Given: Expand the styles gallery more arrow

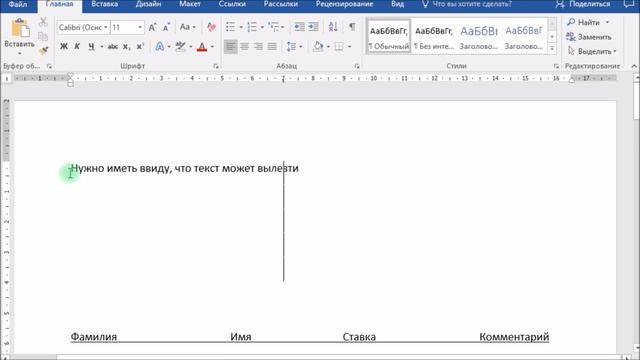Looking at the screenshot, I should (x=552, y=49).
